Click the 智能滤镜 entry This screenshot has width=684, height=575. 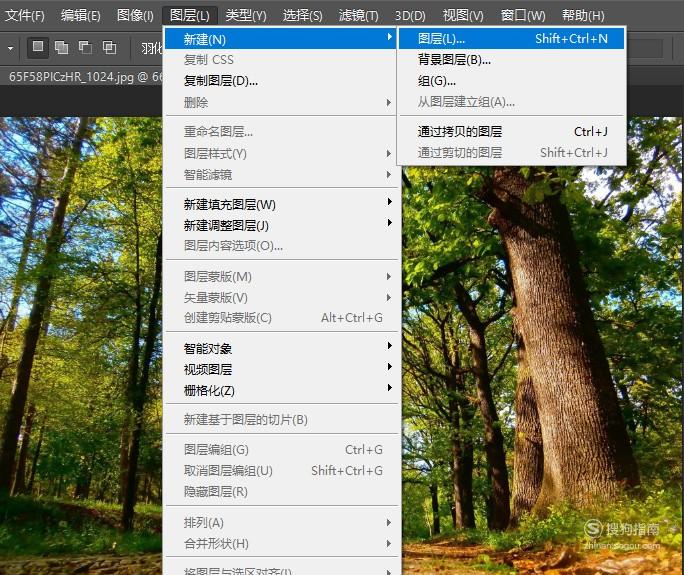pyautogui.click(x=281, y=175)
